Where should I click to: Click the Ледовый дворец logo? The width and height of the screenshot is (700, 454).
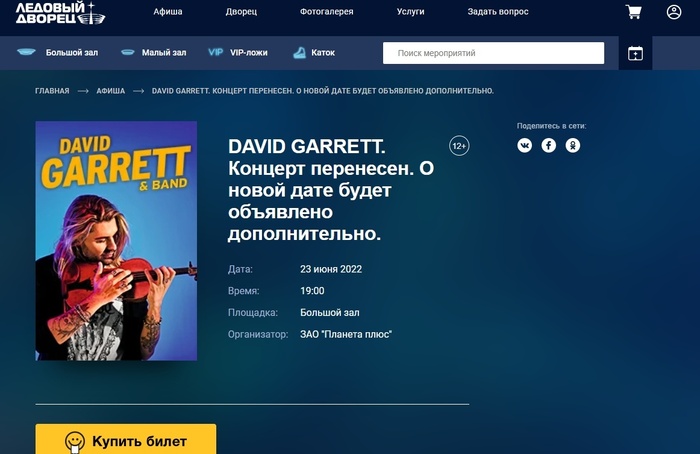[x=60, y=13]
